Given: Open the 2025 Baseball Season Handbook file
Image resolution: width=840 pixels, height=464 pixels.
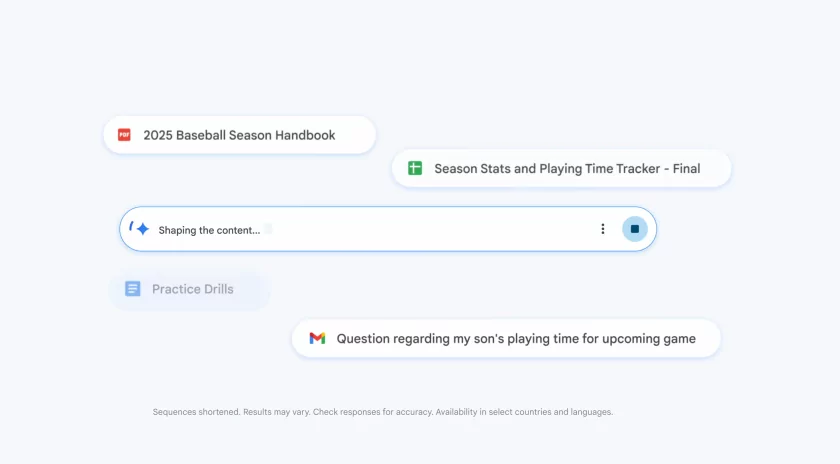Looking at the screenshot, I should point(240,135).
